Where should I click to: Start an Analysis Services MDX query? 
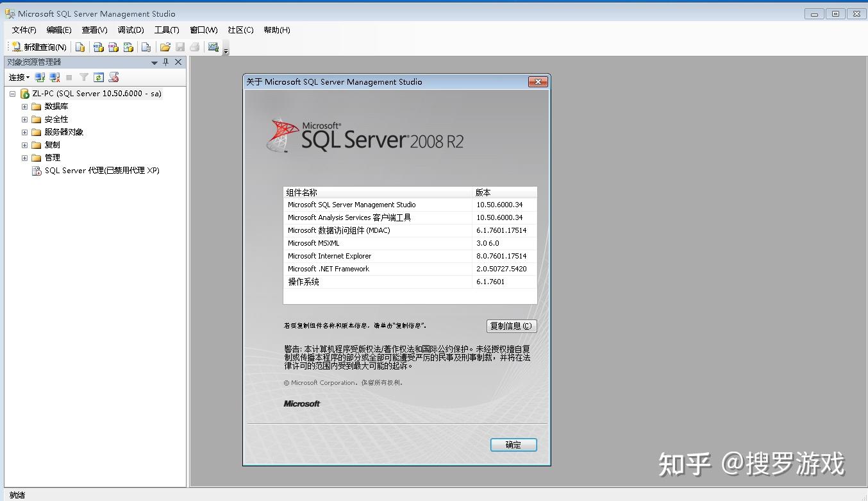point(98,47)
